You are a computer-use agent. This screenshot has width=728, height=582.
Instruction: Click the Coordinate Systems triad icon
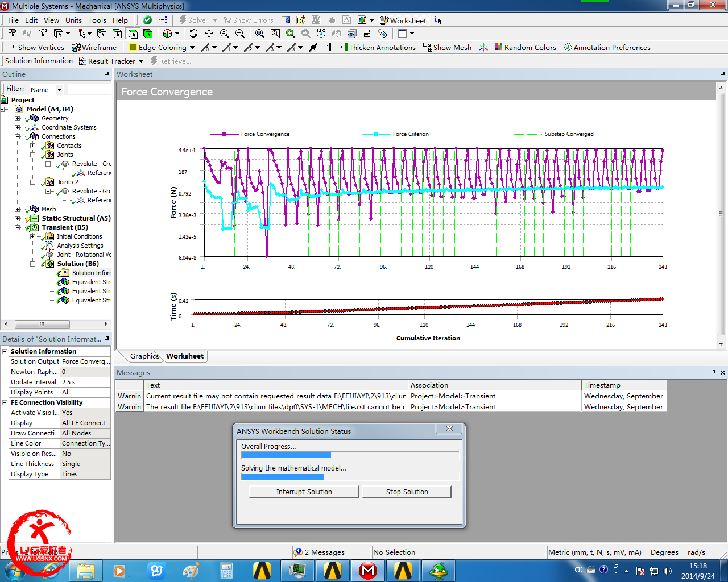pyautogui.click(x=35, y=127)
